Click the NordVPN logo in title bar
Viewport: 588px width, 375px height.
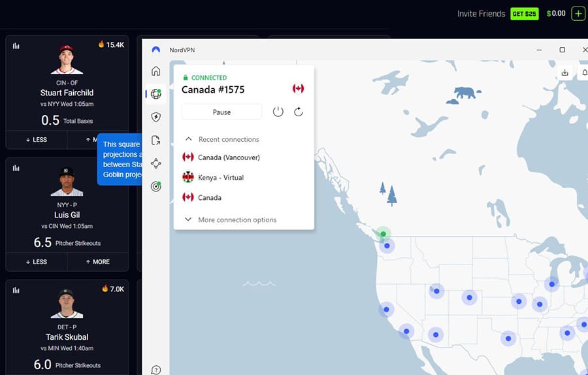(x=156, y=50)
